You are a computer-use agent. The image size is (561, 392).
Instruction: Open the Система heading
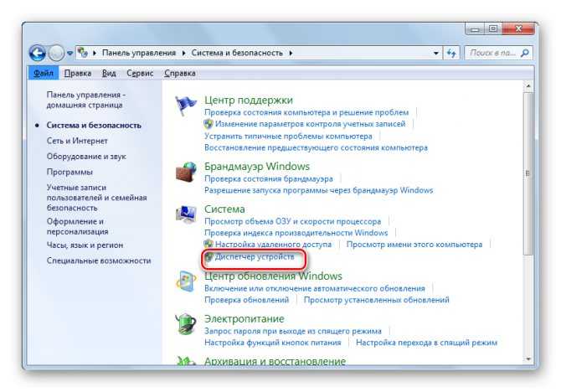[x=224, y=209]
